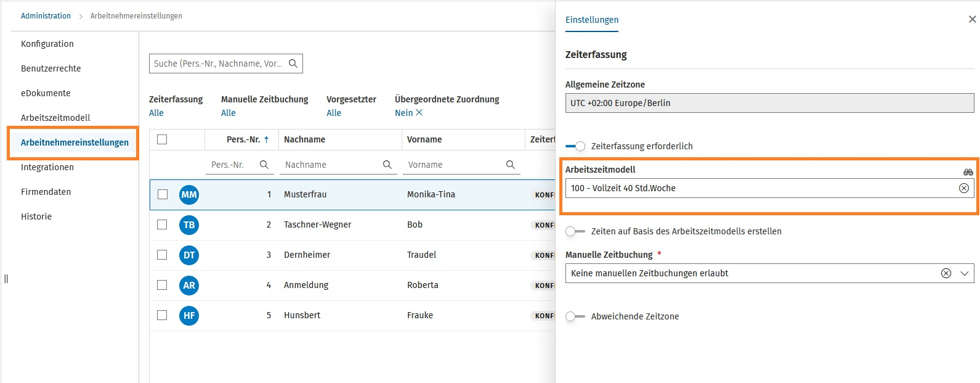The width and height of the screenshot is (980, 383).
Task: Select the checkbox for Hunsbert row
Action: (x=162, y=315)
